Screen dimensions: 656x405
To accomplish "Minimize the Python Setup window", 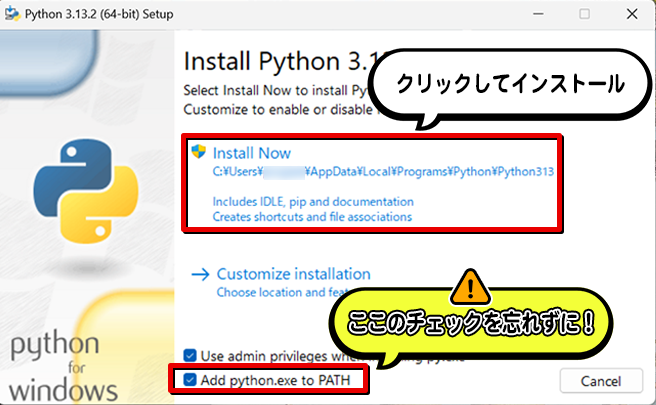I will pyautogui.click(x=538, y=14).
